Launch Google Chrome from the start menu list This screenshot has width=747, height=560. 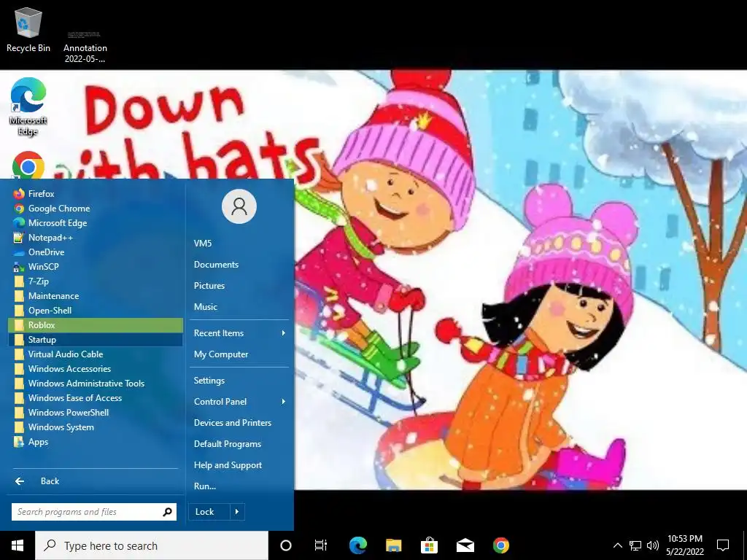pos(96,209)
